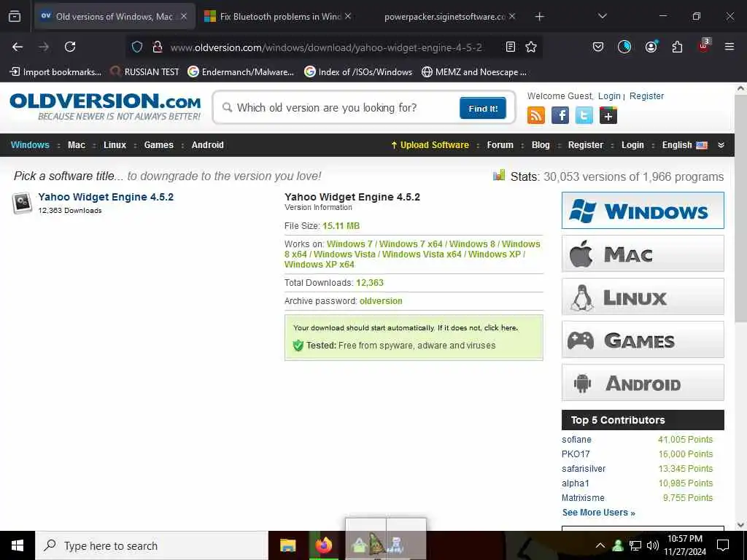
Task: Click the Find It! search button
Action: coord(483,108)
